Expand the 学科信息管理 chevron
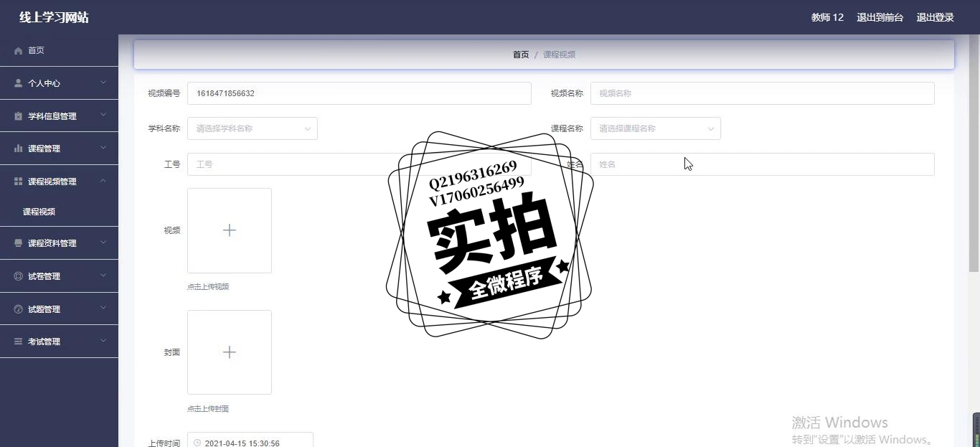 [103, 115]
